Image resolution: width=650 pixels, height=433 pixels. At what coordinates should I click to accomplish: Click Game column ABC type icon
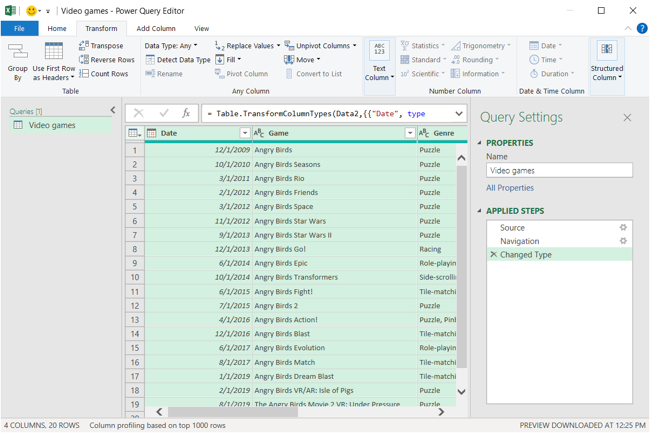[x=259, y=133]
